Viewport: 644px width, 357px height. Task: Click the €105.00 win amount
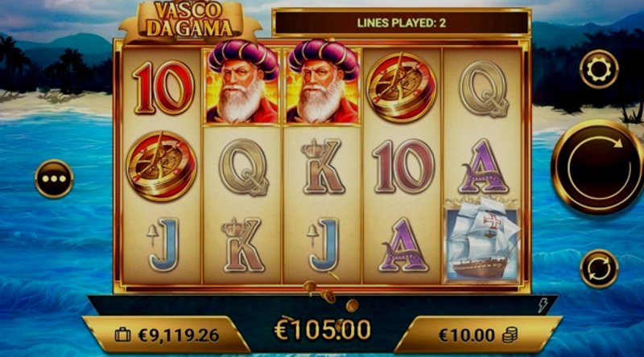(x=323, y=330)
